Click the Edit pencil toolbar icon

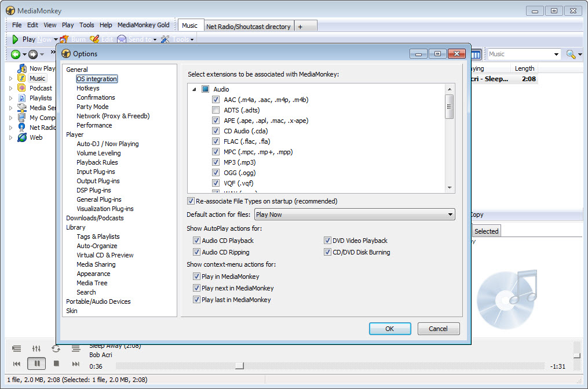tap(94, 39)
